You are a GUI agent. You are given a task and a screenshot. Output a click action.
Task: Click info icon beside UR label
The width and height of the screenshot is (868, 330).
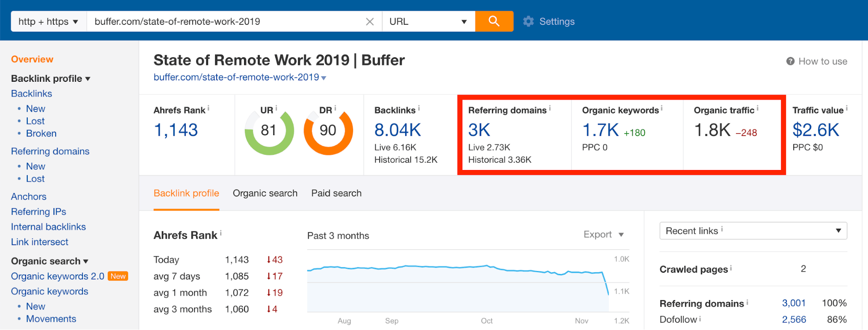pyautogui.click(x=276, y=108)
